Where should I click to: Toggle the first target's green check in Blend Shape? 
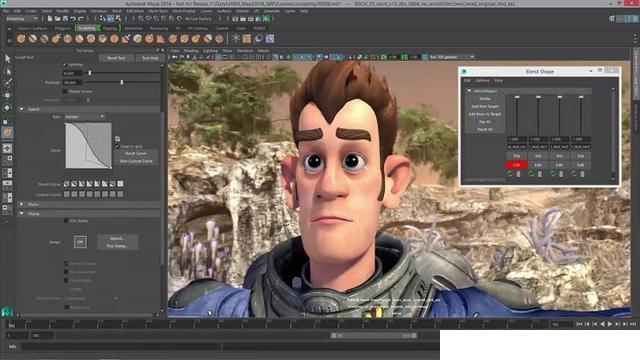510,174
